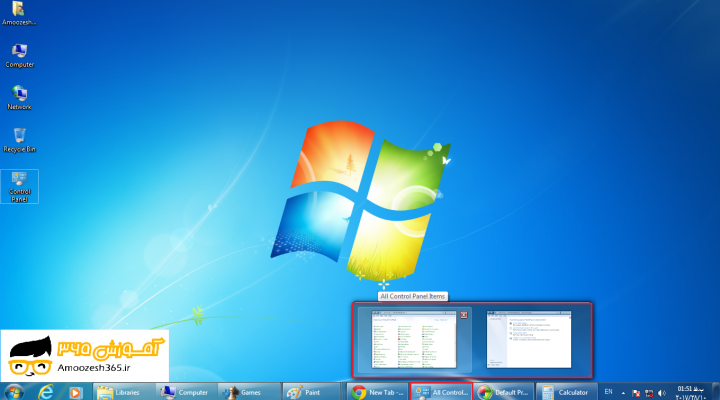This screenshot has width=720, height=400.
Task: Switch to the Default Programs taskbar window
Action: click(504, 392)
